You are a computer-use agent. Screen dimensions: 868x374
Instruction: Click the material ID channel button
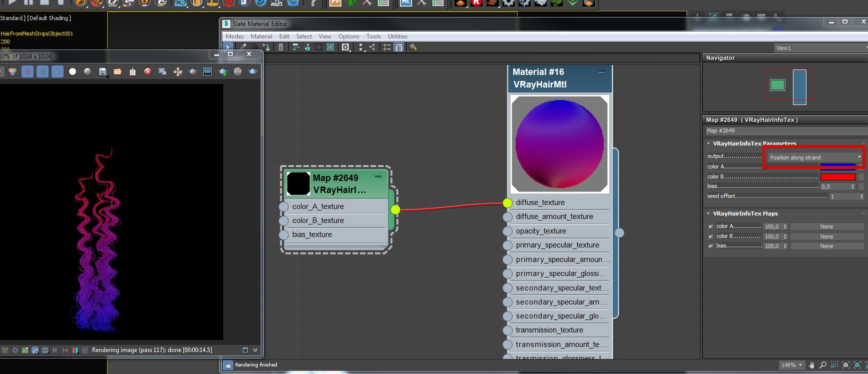[345, 47]
